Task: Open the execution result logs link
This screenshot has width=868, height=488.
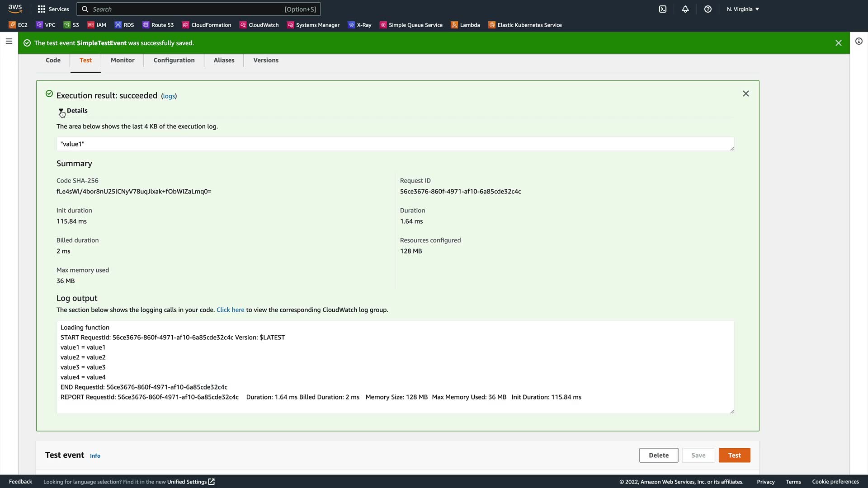Action: (169, 96)
